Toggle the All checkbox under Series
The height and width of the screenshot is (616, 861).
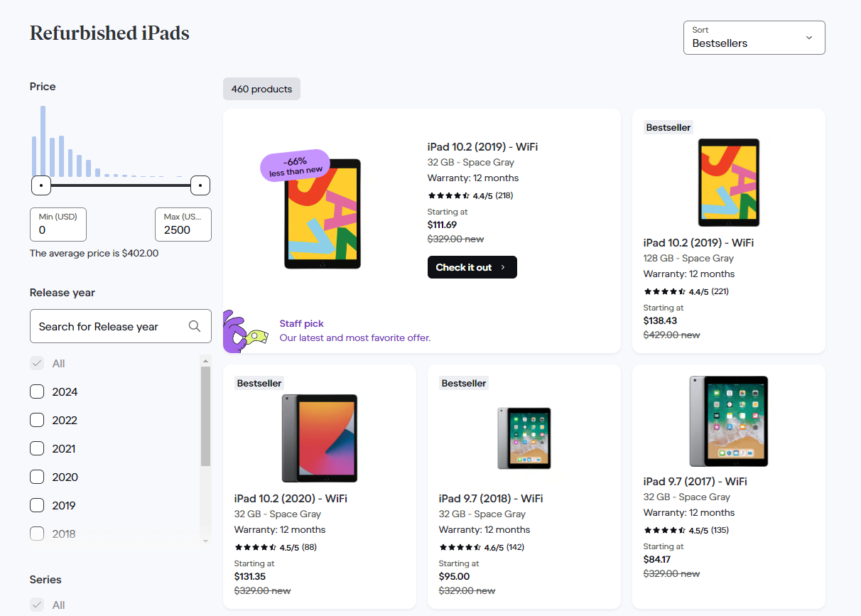tap(36, 605)
